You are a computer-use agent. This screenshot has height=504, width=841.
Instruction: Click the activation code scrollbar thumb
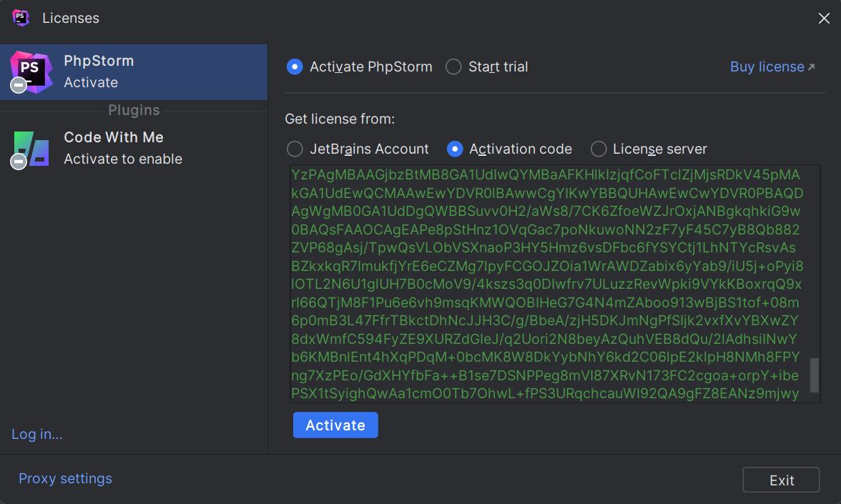point(814,375)
